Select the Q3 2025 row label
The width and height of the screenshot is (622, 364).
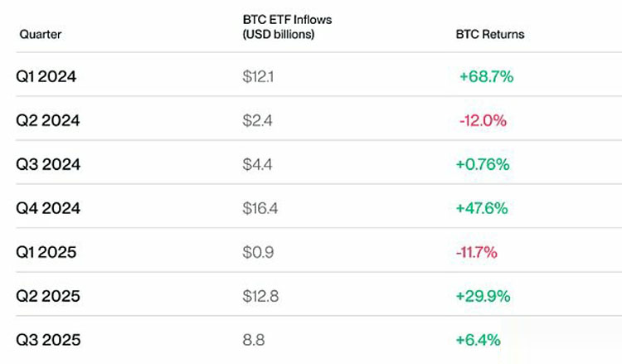pyautogui.click(x=48, y=340)
